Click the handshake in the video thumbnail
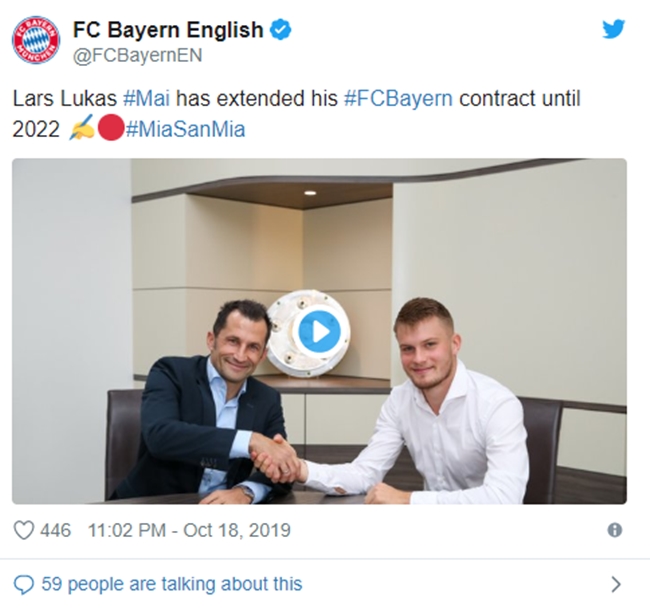 274,458
